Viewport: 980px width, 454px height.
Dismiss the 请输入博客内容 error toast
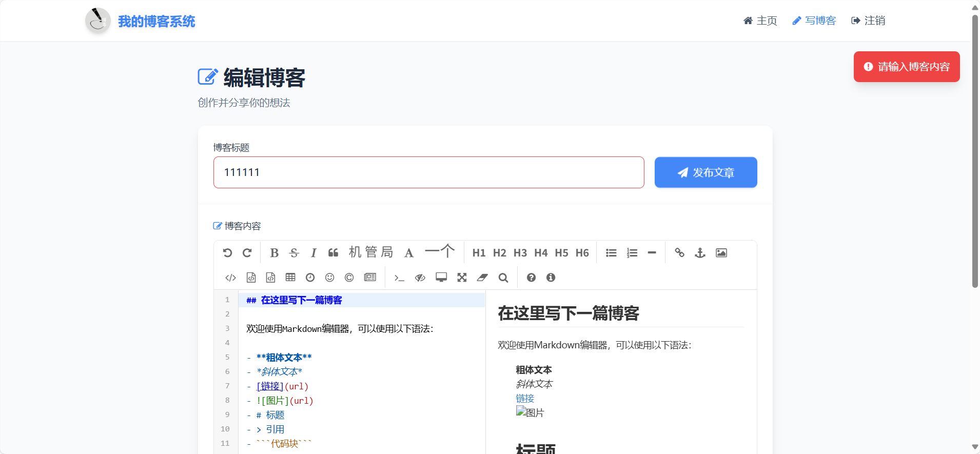click(x=907, y=67)
